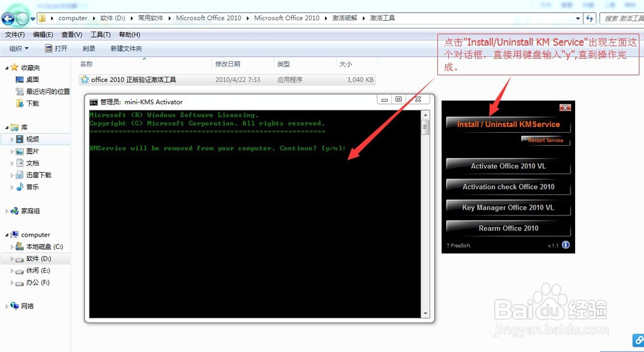644x352 pixels.
Task: Sort by the 修改日期 column header
Action: pos(227,64)
